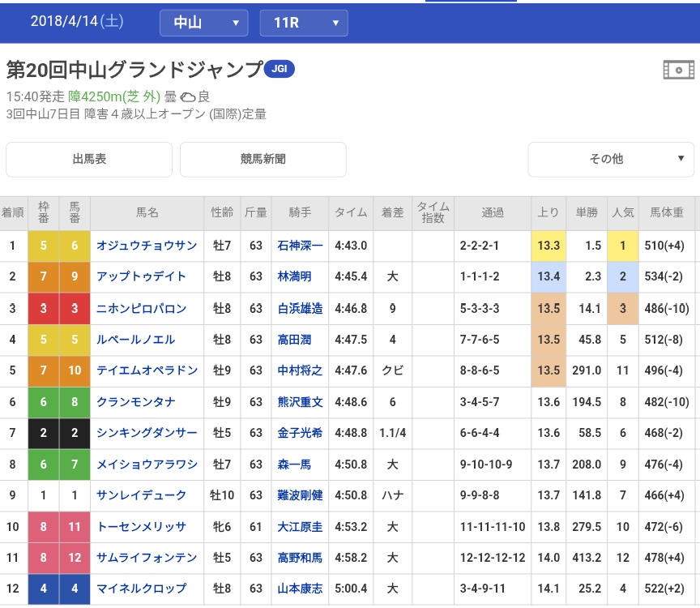This screenshot has width=700, height=608.
Task: Open the 出馬表 tab
Action: 89,159
